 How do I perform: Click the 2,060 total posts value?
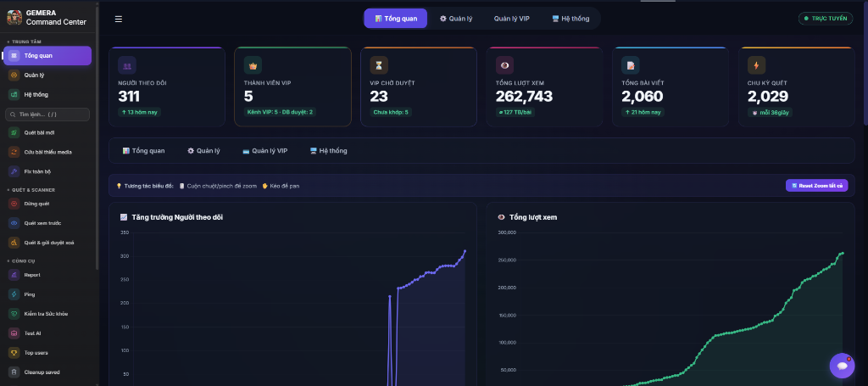point(643,97)
